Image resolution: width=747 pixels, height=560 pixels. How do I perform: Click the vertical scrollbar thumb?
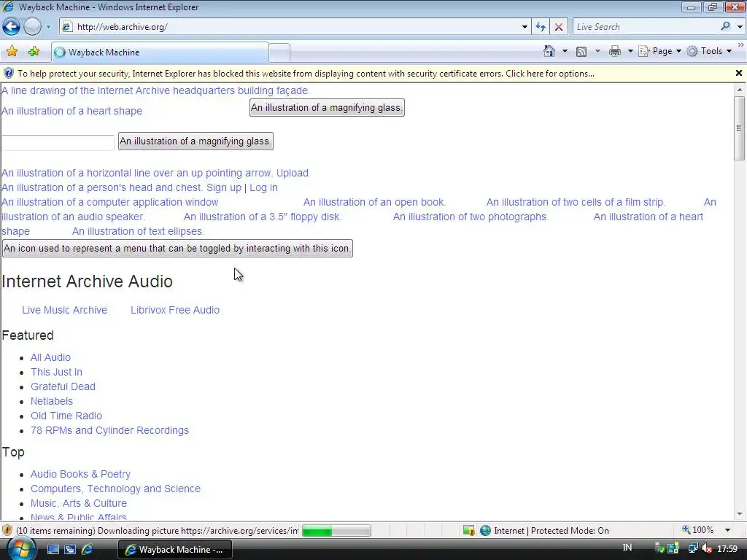click(x=740, y=128)
